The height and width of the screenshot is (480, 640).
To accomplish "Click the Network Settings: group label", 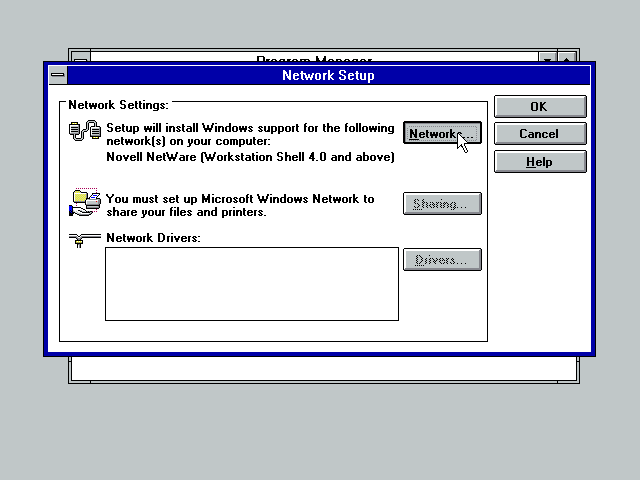I will click(x=118, y=105).
